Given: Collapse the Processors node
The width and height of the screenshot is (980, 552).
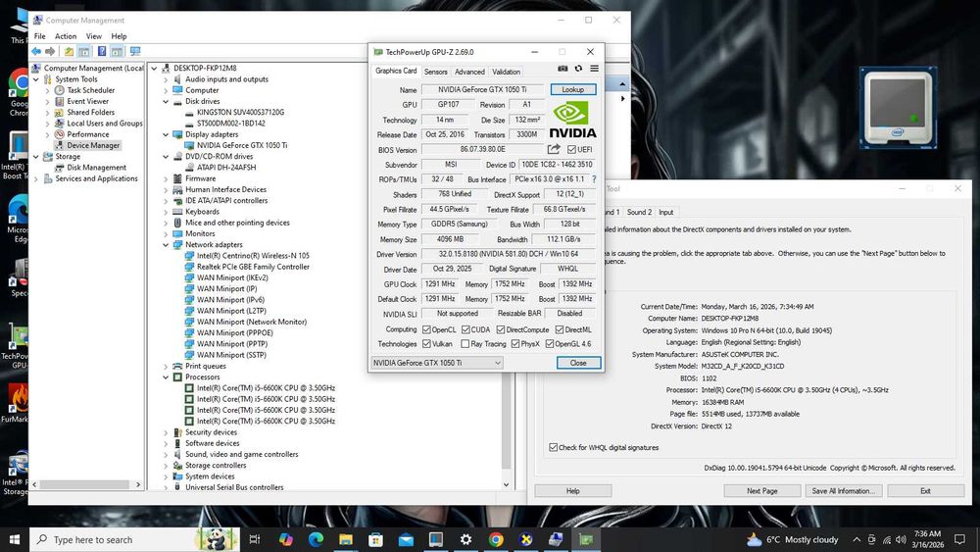Looking at the screenshot, I should pyautogui.click(x=166, y=376).
